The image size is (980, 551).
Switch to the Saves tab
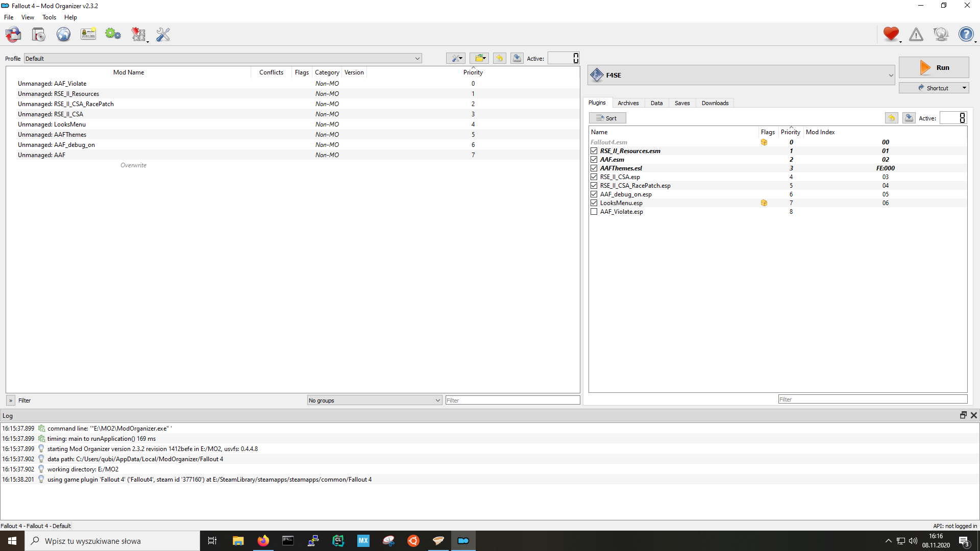click(x=682, y=103)
